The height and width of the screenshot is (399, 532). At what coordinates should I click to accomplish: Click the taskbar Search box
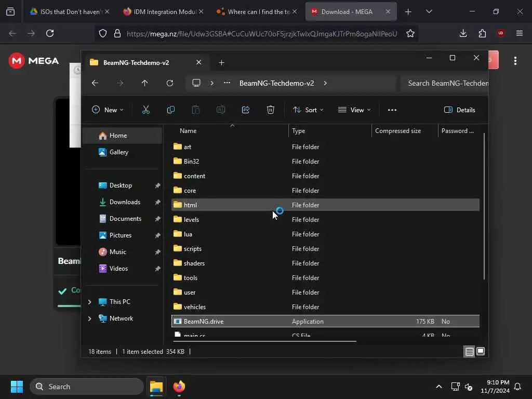click(x=87, y=387)
